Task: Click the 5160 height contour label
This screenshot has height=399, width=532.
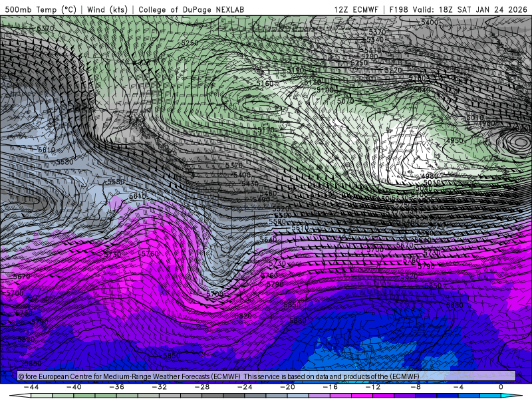Action: 265,84
